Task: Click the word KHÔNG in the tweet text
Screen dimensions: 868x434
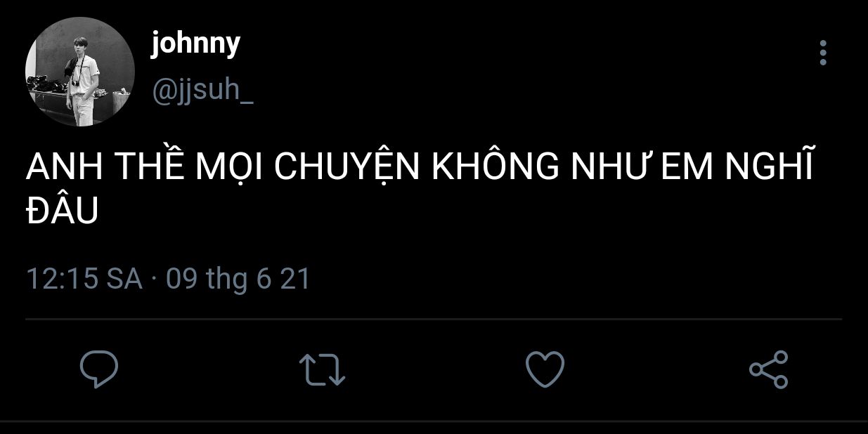Action: tap(494, 167)
